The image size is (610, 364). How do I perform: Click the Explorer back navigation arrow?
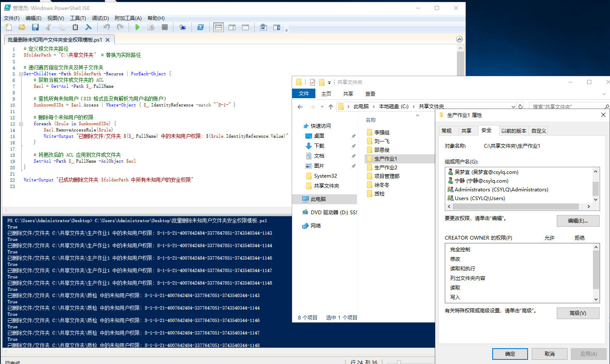(300, 107)
